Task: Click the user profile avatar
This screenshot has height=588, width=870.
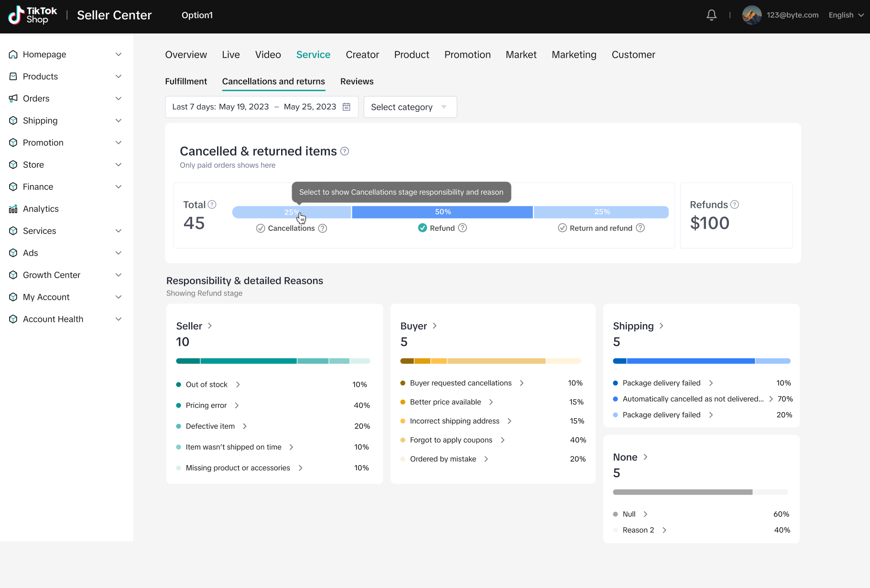Action: point(751,15)
